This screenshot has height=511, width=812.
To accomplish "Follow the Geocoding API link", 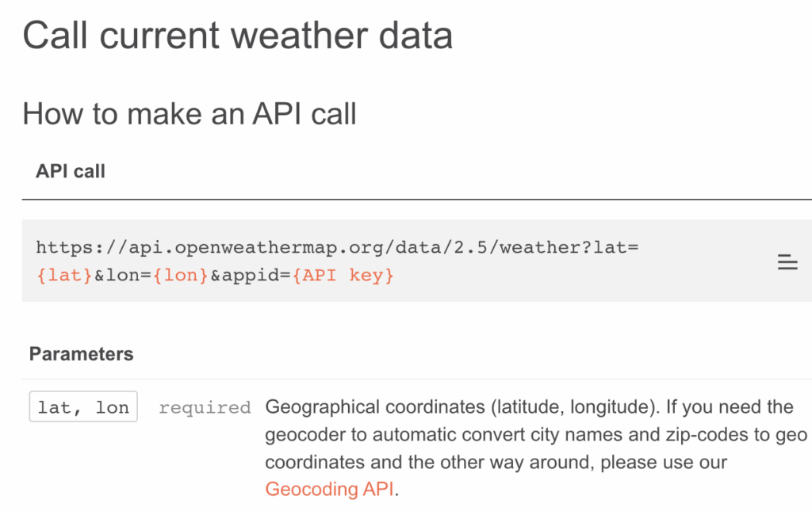I will (329, 489).
